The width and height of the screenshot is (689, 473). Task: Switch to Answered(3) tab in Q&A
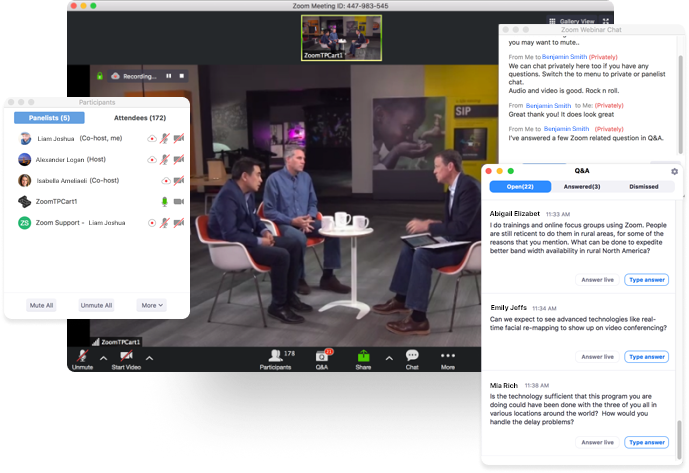[x=582, y=187]
